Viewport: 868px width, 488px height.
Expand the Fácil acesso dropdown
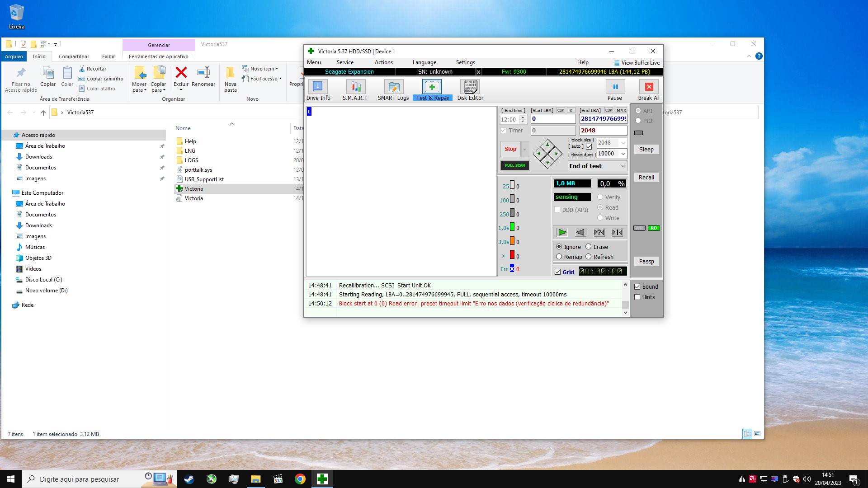coord(280,79)
